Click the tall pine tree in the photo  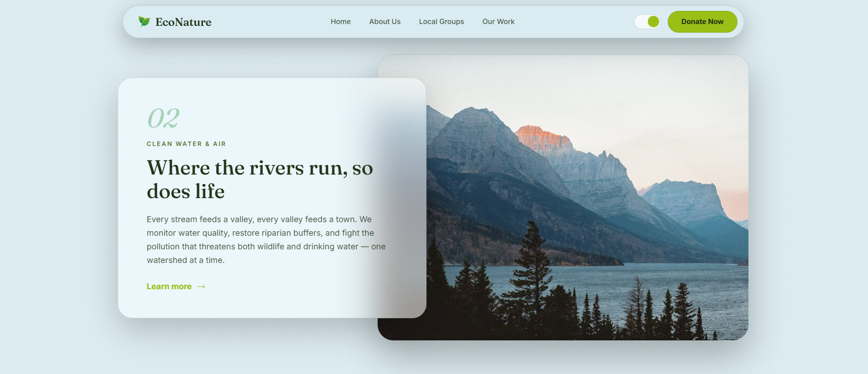pyautogui.click(x=533, y=272)
